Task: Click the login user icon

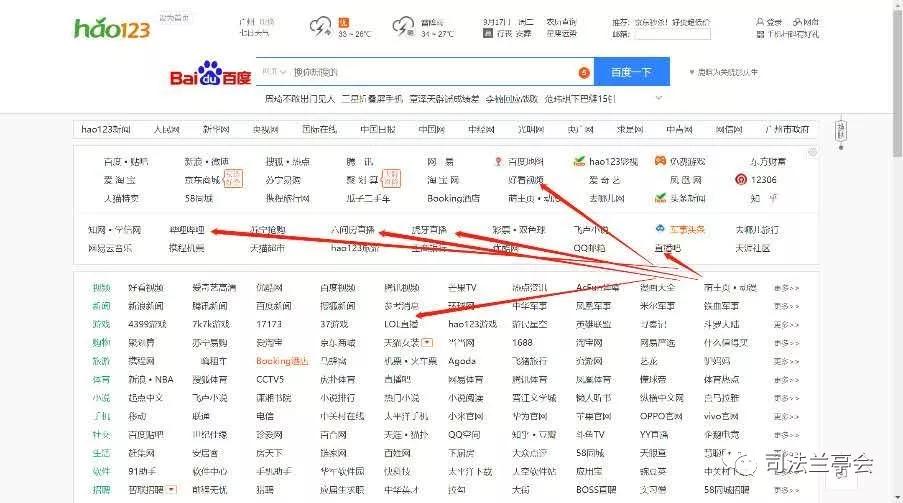Action: 760,22
